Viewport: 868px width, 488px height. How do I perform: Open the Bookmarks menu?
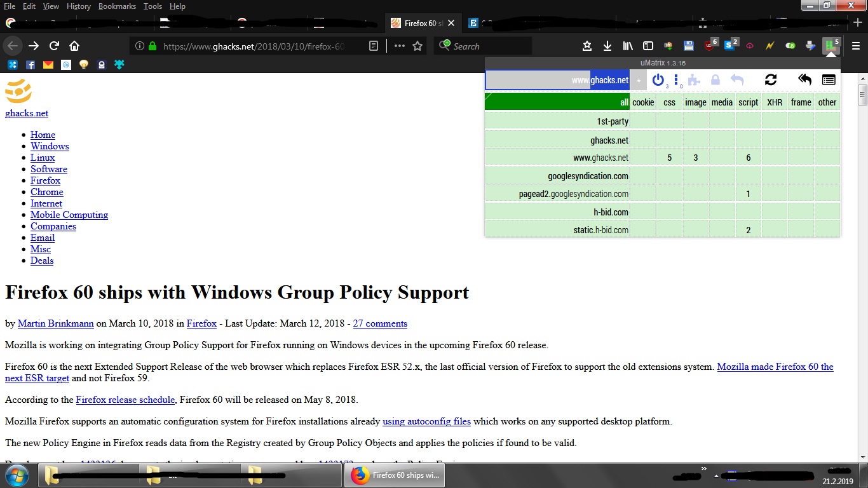pos(117,6)
